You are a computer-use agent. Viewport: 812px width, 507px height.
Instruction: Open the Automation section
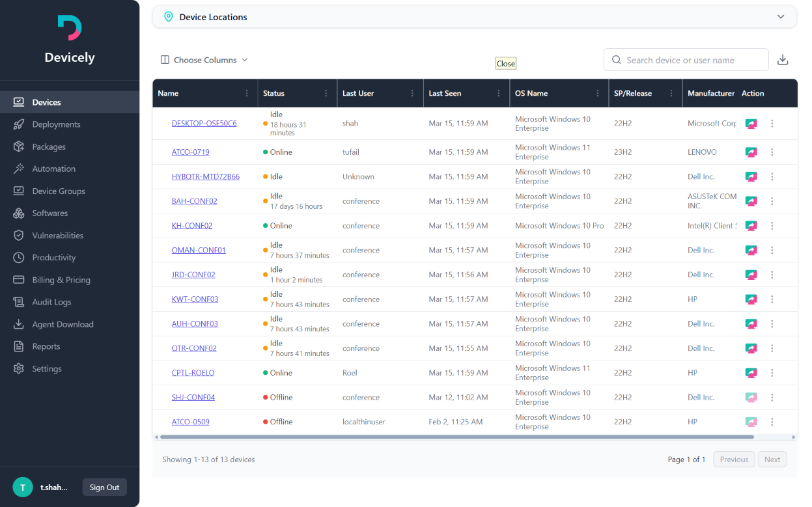(53, 169)
